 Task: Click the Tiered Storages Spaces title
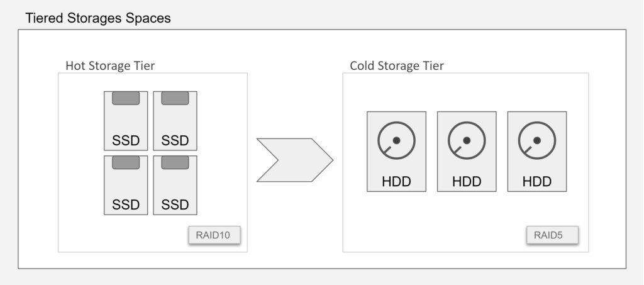(x=98, y=18)
